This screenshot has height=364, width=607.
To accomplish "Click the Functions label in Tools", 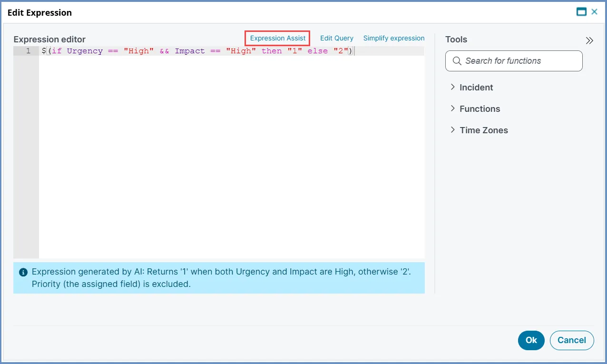I will pos(480,109).
